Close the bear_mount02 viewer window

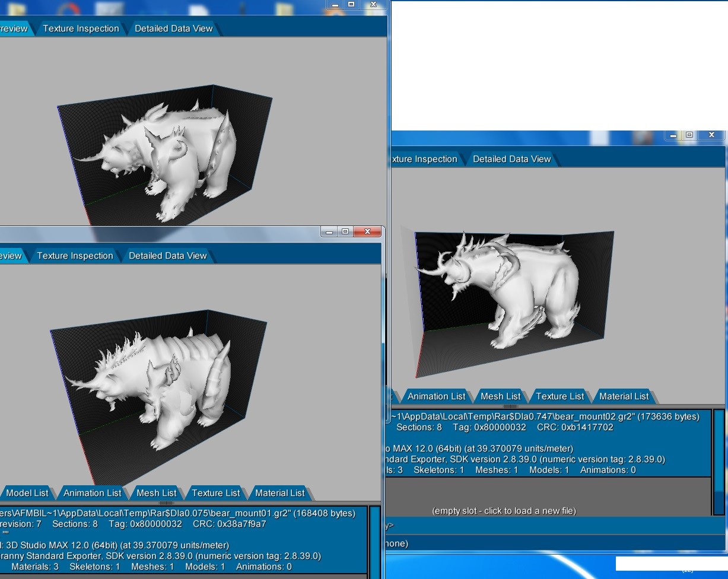point(711,135)
